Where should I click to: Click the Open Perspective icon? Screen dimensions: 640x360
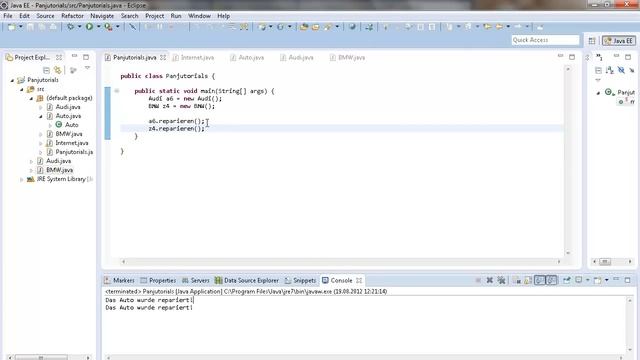coord(592,40)
